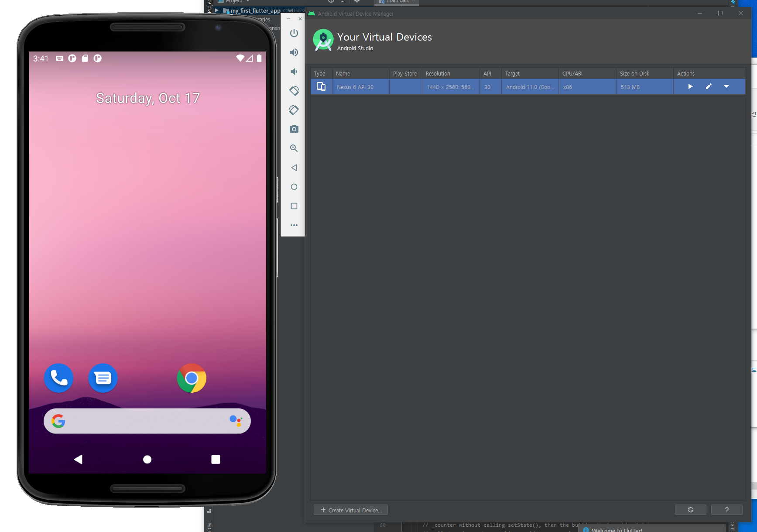The image size is (757, 532).
Task: Click the Welcome to Flutter notification
Action: [x=617, y=530]
